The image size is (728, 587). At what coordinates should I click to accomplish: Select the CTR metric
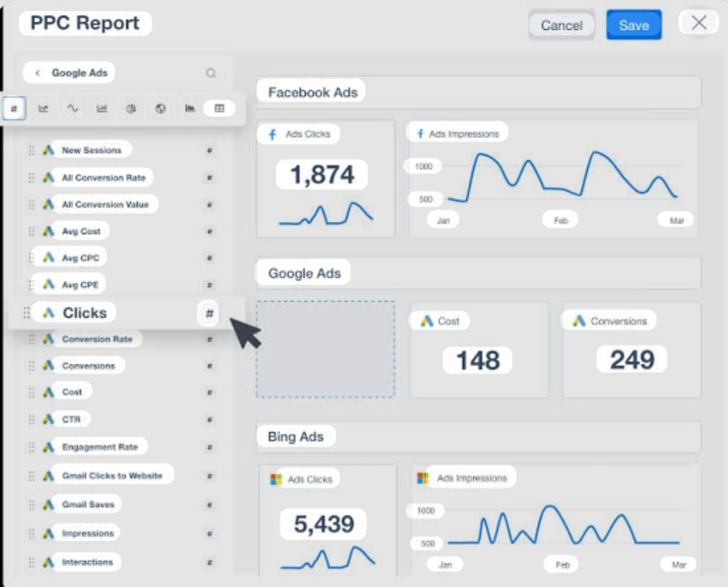coord(71,419)
